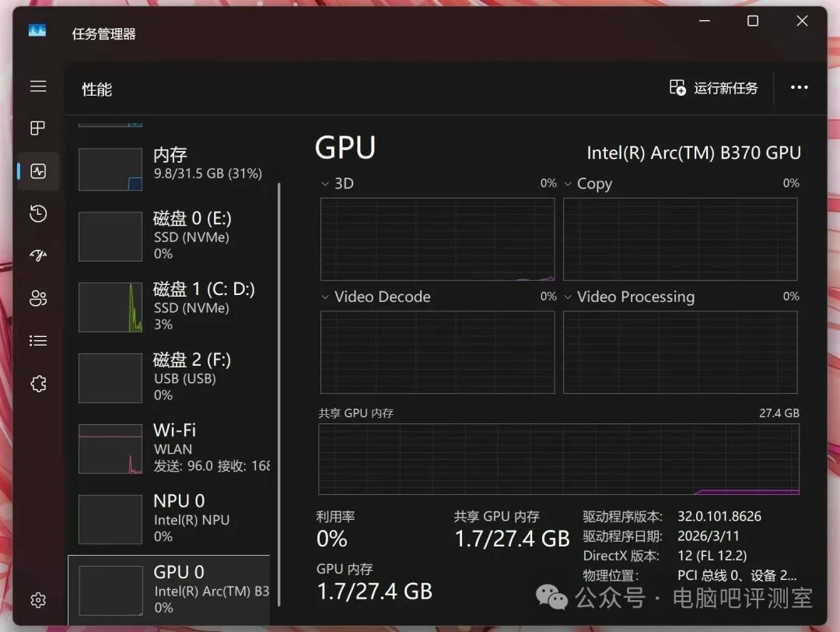Select the Details panel icon

pyautogui.click(x=37, y=340)
